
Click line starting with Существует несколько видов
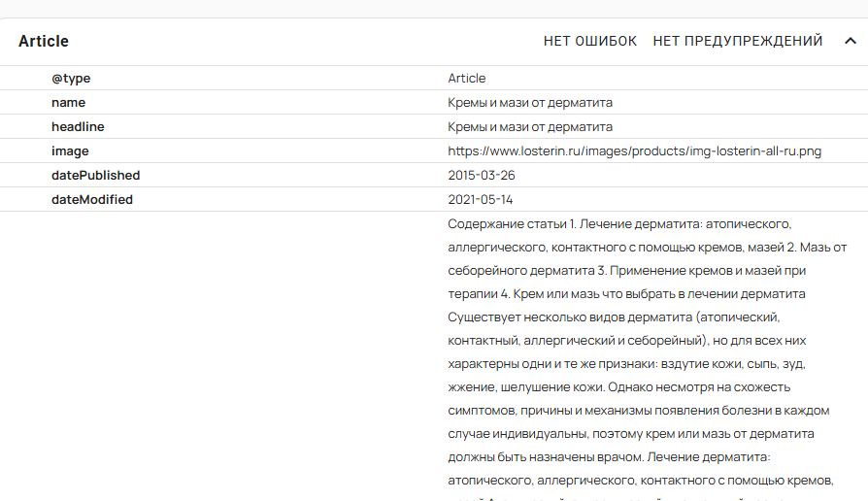[614, 317]
